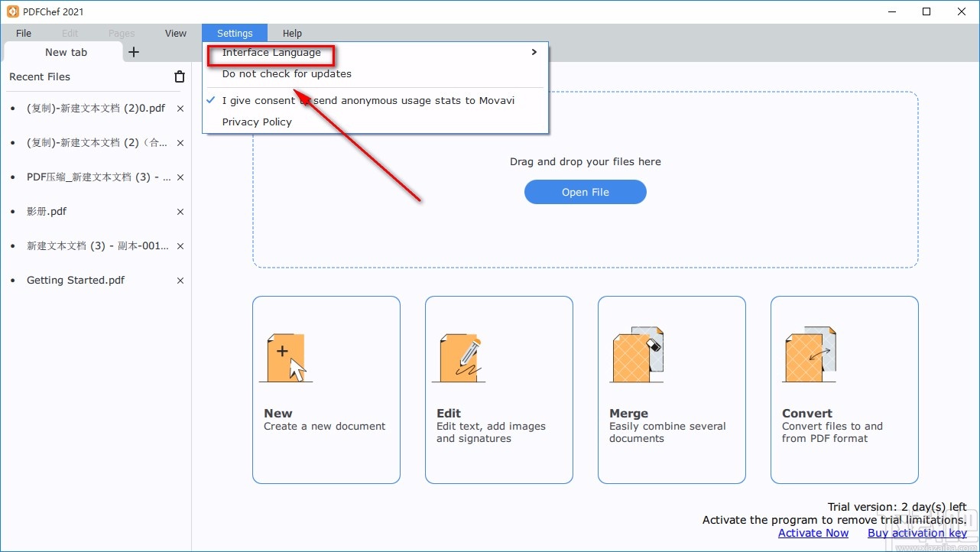Viewport: 980px width, 552px height.
Task: Click the New card title text
Action: point(278,414)
